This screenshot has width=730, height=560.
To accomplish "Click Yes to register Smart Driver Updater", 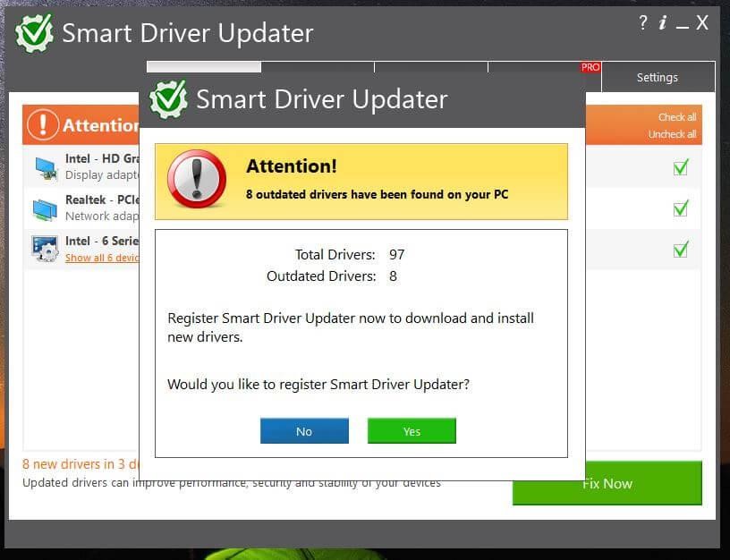I will coord(412,431).
